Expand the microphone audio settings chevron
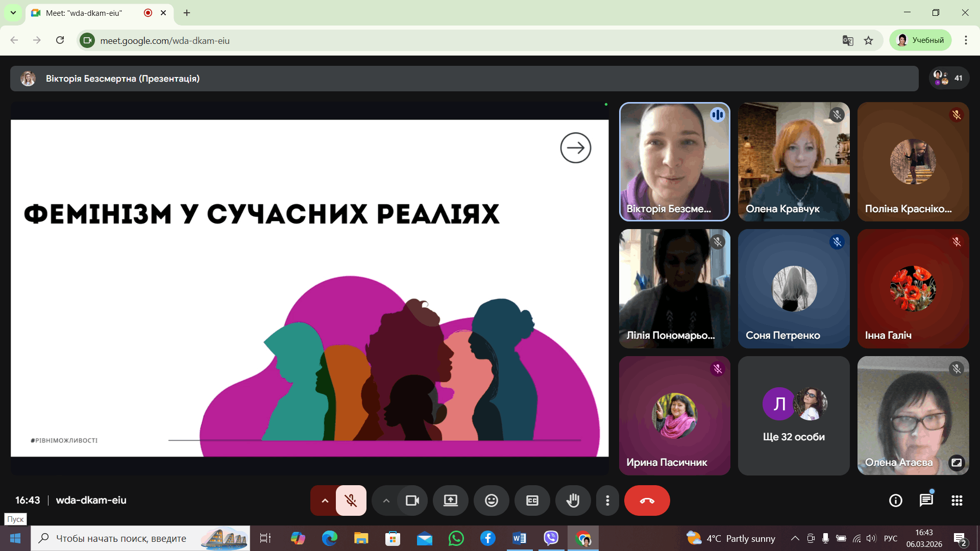 tap(325, 500)
